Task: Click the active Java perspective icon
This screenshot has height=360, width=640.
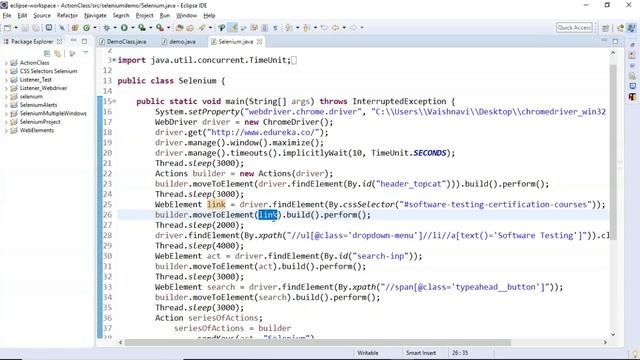Action: [631, 28]
